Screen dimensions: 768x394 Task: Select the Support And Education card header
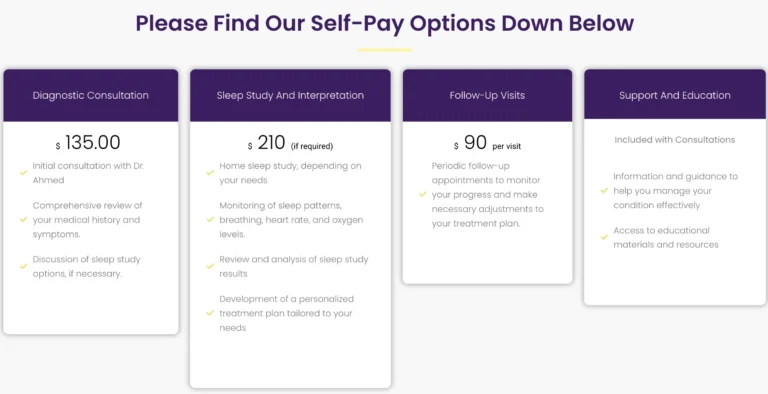[675, 94]
